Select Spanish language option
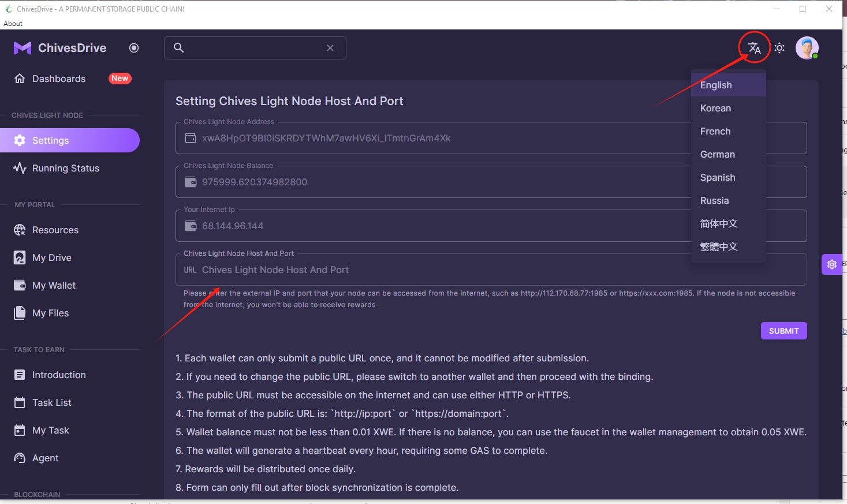 729,177
